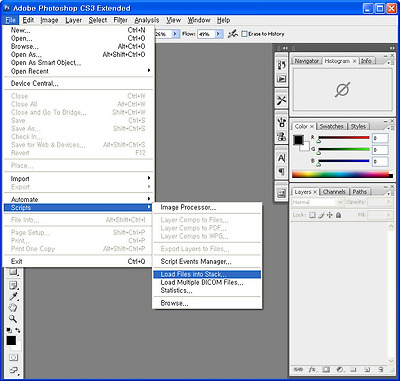
Task: Swap foreground and background colors arrow icon
Action: [17, 330]
